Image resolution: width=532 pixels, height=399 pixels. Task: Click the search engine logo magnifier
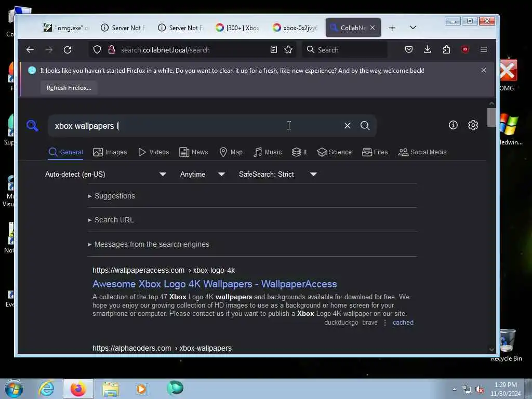click(x=33, y=126)
